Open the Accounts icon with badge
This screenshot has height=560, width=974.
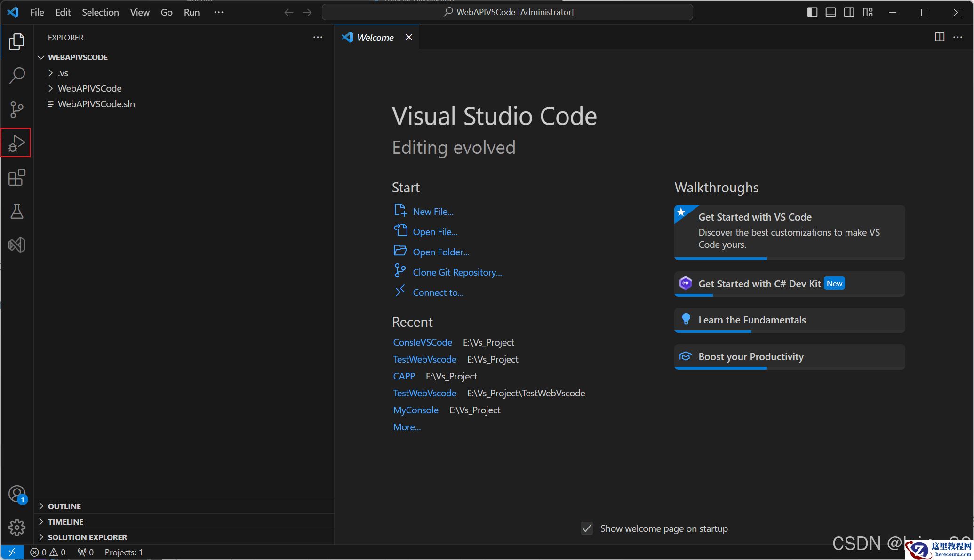16,494
